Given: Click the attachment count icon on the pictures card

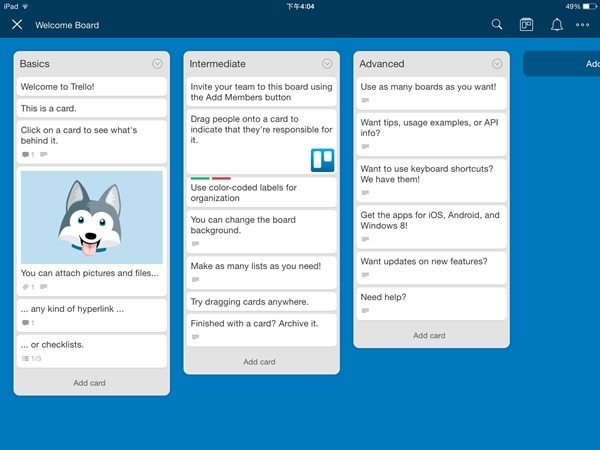Looking at the screenshot, I should pyautogui.click(x=26, y=287).
